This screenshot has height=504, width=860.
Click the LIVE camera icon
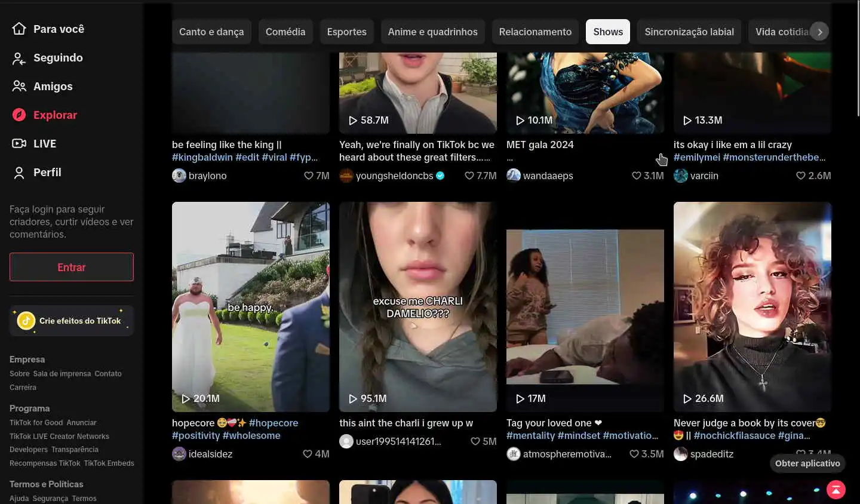(19, 143)
